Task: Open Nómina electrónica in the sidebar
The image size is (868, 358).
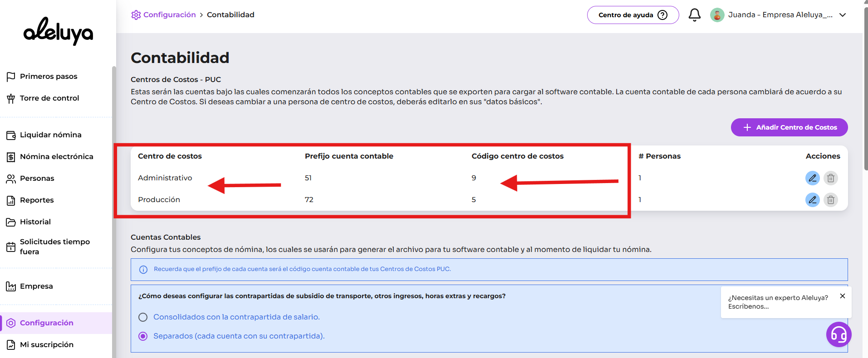Action: [x=56, y=157]
